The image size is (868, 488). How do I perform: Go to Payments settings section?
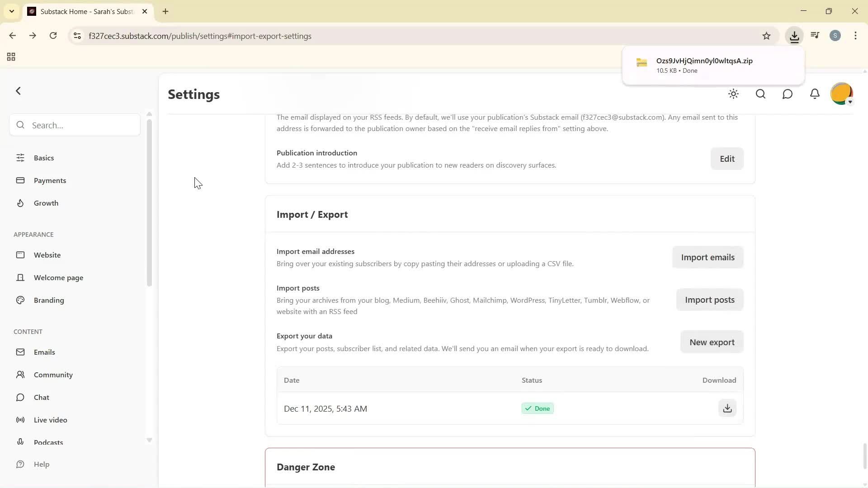click(50, 180)
